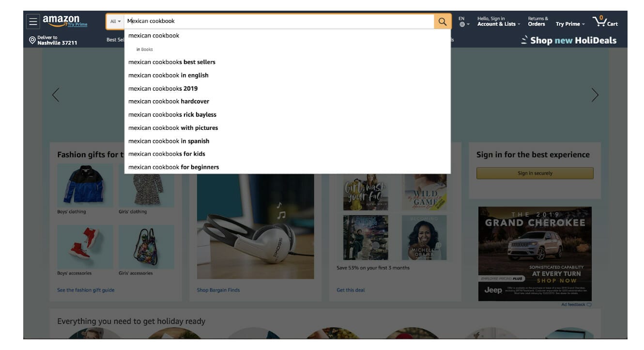Choose "mexican cookbook in english" suggestion
Screen dimensions: 644x350
coord(287,75)
